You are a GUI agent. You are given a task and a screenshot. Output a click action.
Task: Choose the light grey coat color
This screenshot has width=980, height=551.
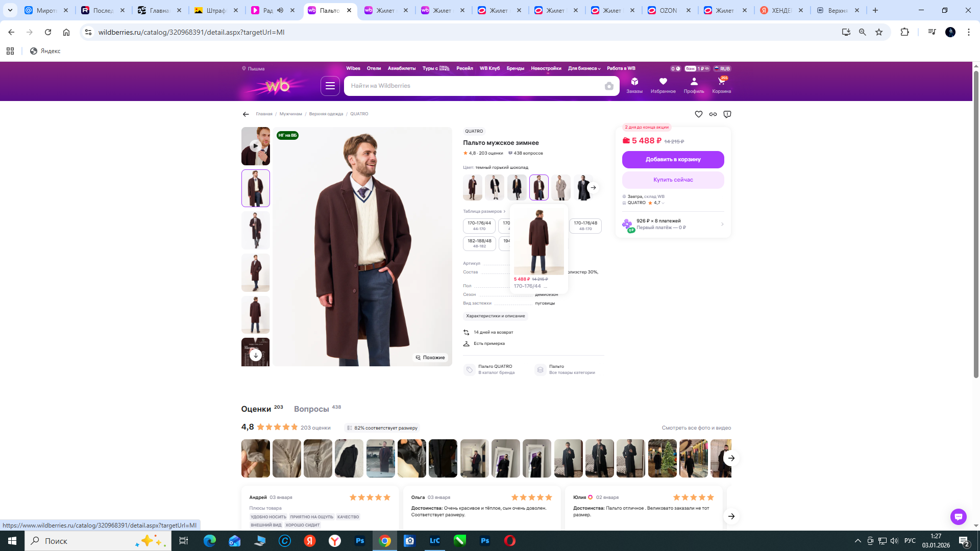point(560,187)
